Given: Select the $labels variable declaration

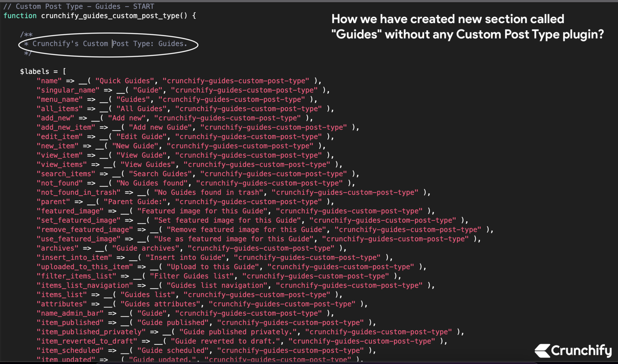Looking at the screenshot, I should [x=42, y=71].
